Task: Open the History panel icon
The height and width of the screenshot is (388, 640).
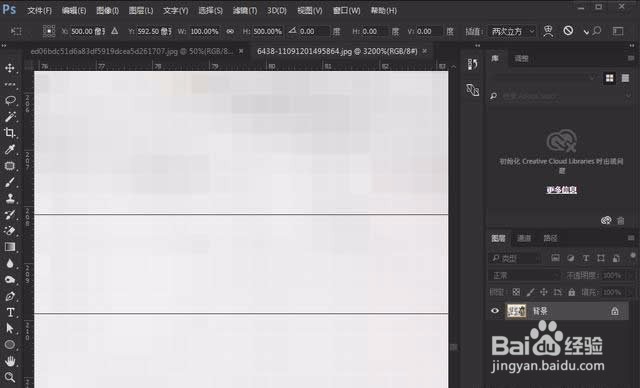Action: tap(473, 64)
